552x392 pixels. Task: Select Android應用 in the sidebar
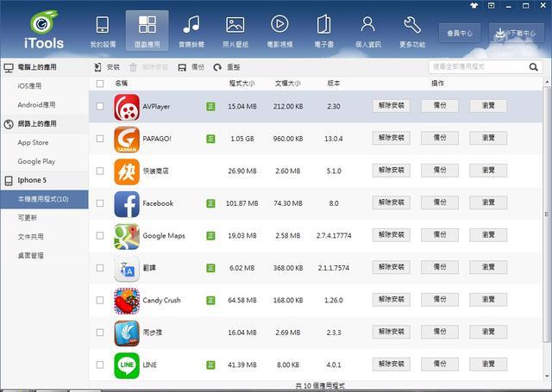pos(36,105)
